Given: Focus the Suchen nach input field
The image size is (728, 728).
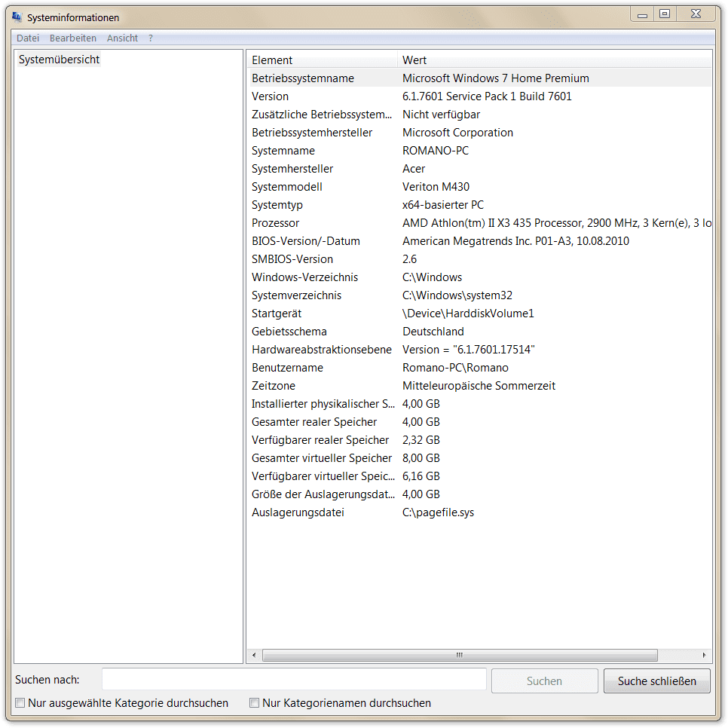Looking at the screenshot, I should click(x=294, y=679).
